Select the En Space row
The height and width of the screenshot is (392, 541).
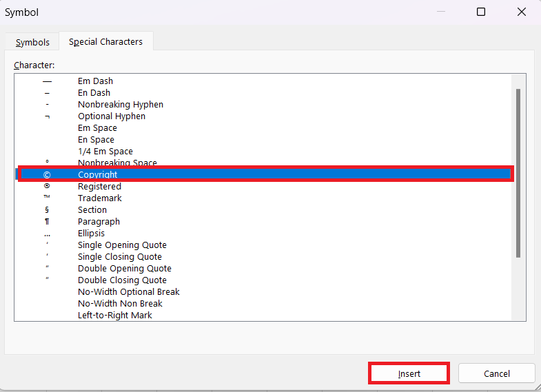coord(263,140)
